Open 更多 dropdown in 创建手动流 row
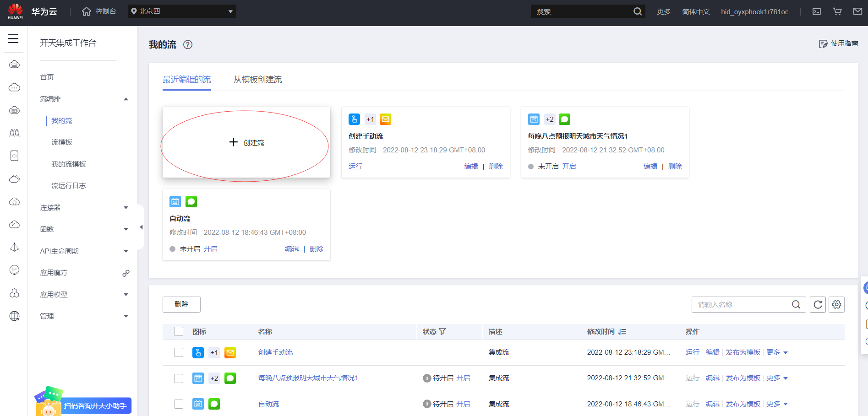 coord(777,352)
